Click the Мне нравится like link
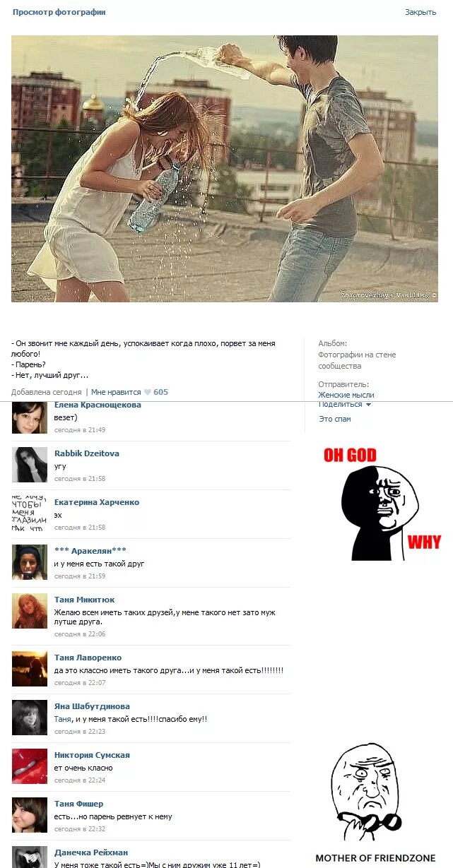The image size is (453, 868). point(116,392)
